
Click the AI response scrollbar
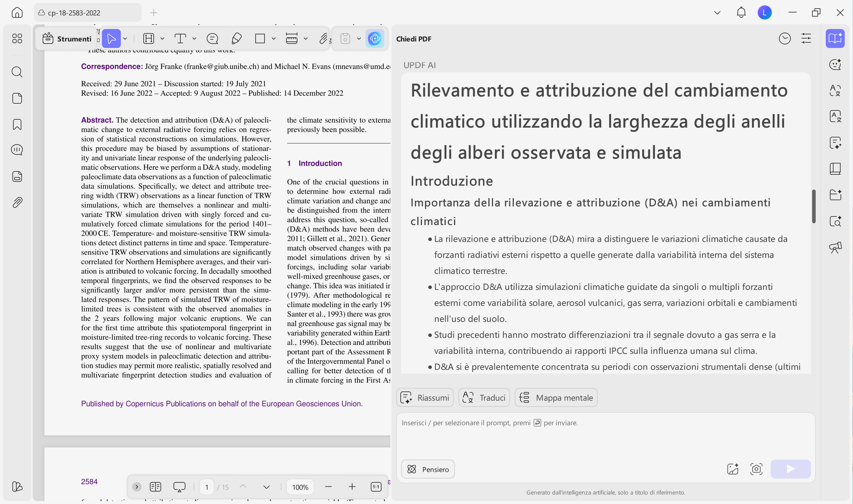(x=814, y=206)
